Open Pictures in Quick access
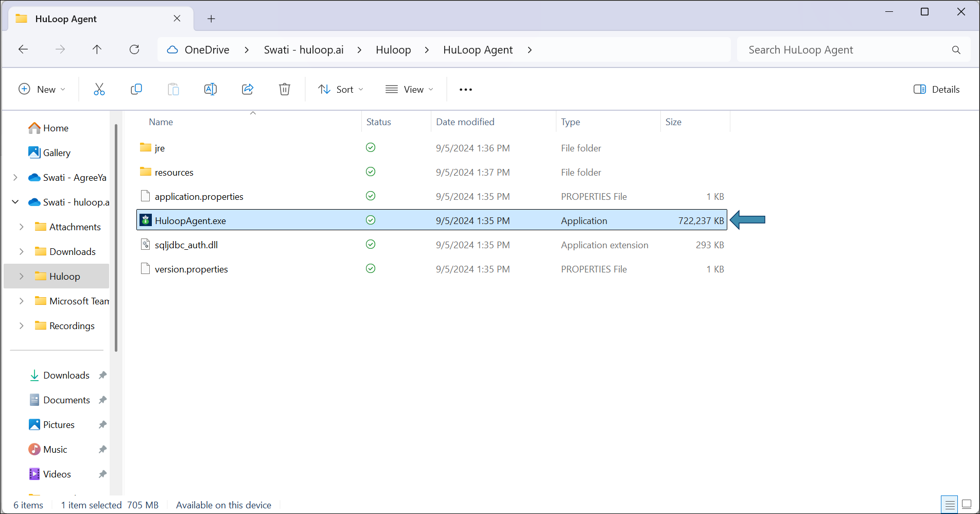980x514 pixels. (x=51, y=425)
